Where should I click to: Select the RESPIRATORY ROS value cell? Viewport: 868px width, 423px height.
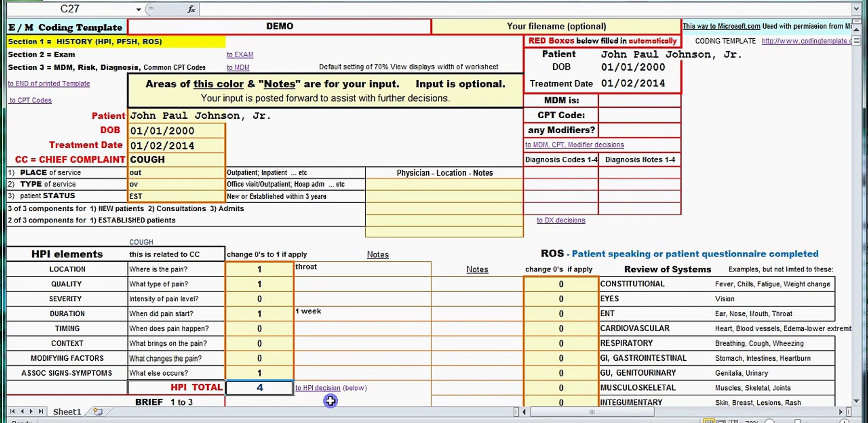pyautogui.click(x=561, y=343)
